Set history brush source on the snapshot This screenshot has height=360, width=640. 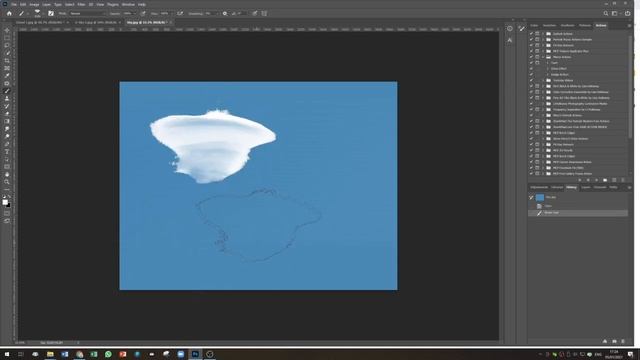coord(531,198)
